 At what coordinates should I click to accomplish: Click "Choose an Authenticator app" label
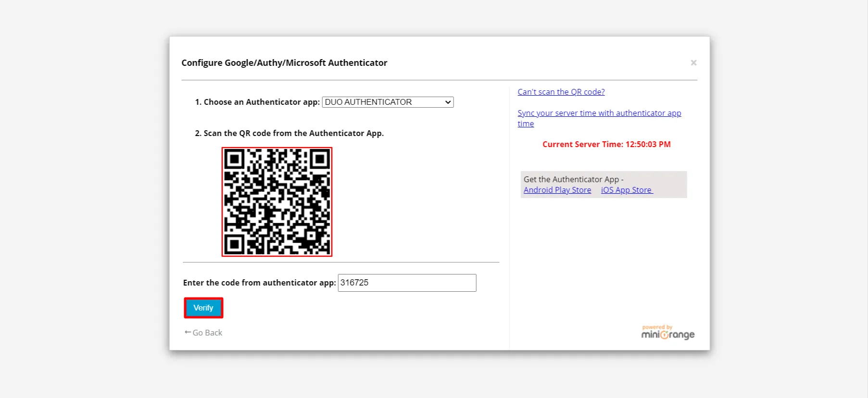257,102
